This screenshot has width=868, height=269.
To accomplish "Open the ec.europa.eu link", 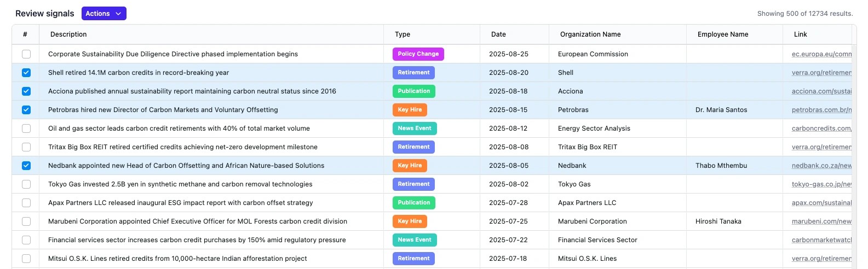I will coord(821,54).
